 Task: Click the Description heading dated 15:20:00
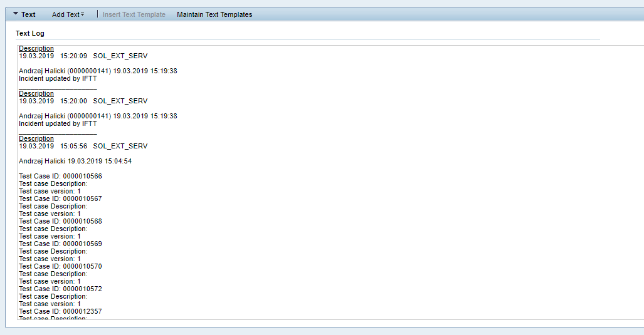tap(36, 93)
